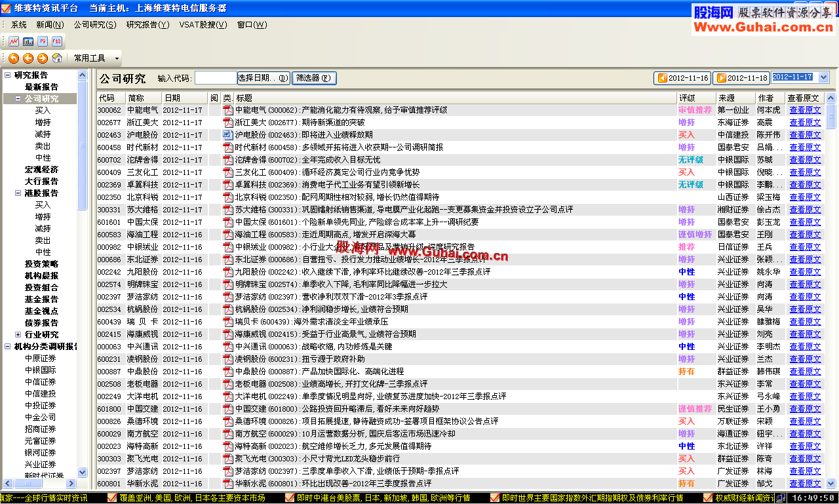The width and height of the screenshot is (839, 504).
Task: Open Word document icon for 沪电股份 report
Action: click(227, 135)
